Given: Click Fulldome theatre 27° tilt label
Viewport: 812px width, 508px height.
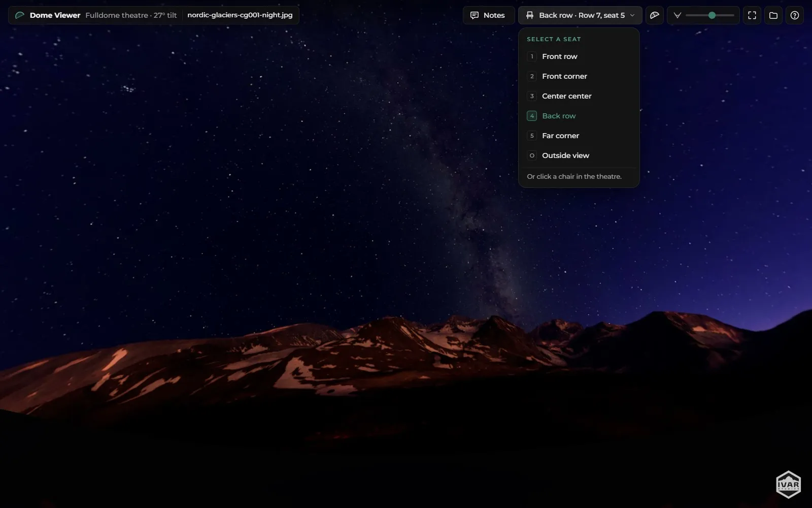Looking at the screenshot, I should click(x=131, y=15).
